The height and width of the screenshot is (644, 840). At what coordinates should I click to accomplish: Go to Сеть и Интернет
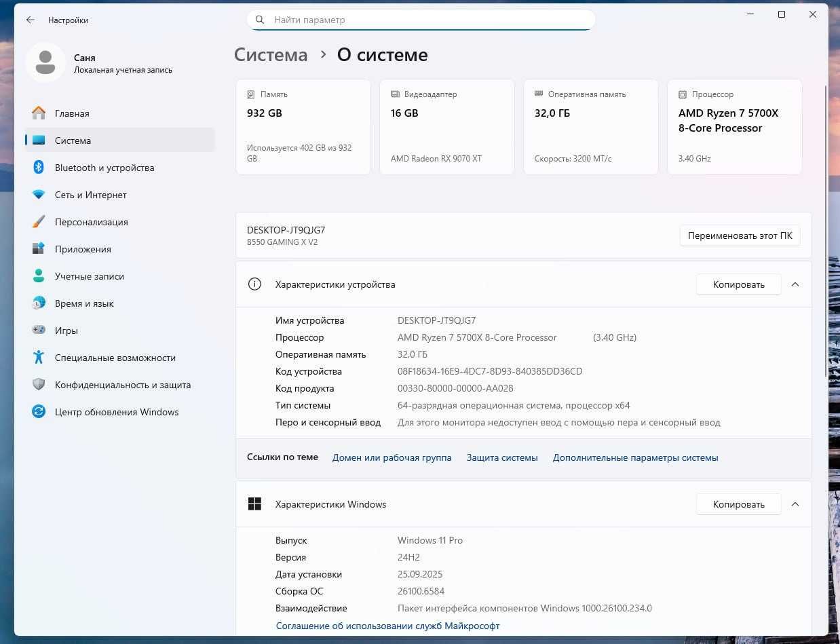120,195
